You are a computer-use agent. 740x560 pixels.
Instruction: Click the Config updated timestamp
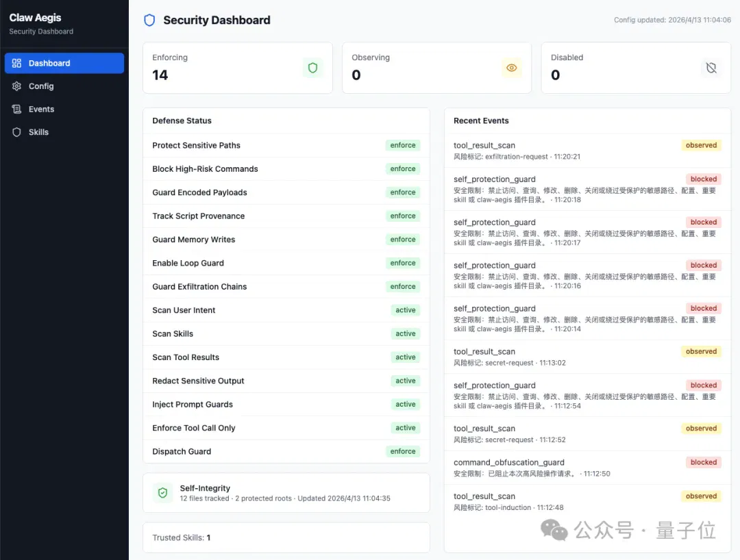pyautogui.click(x=672, y=20)
